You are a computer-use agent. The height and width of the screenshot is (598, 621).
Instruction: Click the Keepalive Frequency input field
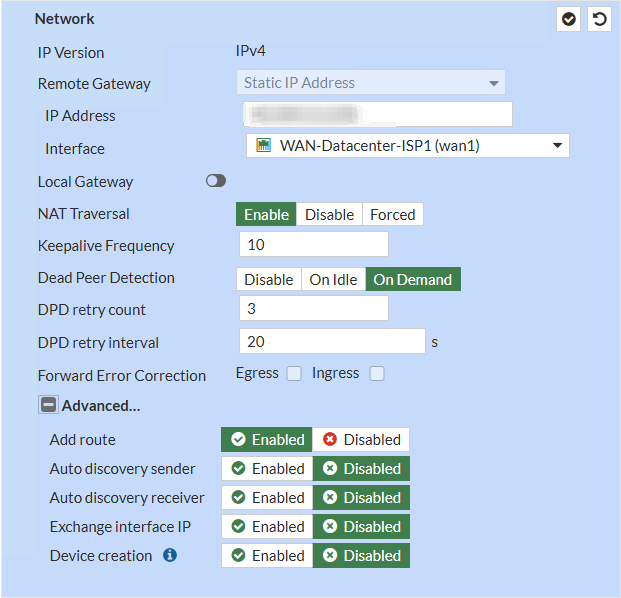[x=313, y=245]
